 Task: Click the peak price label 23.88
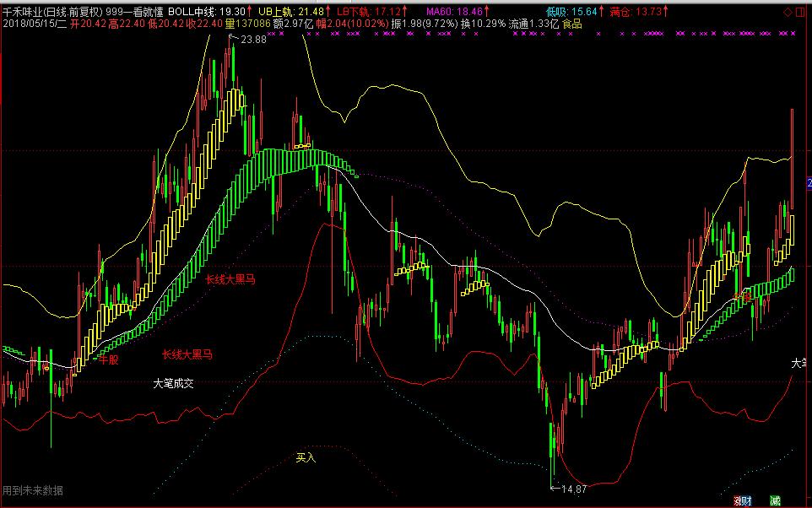point(254,40)
